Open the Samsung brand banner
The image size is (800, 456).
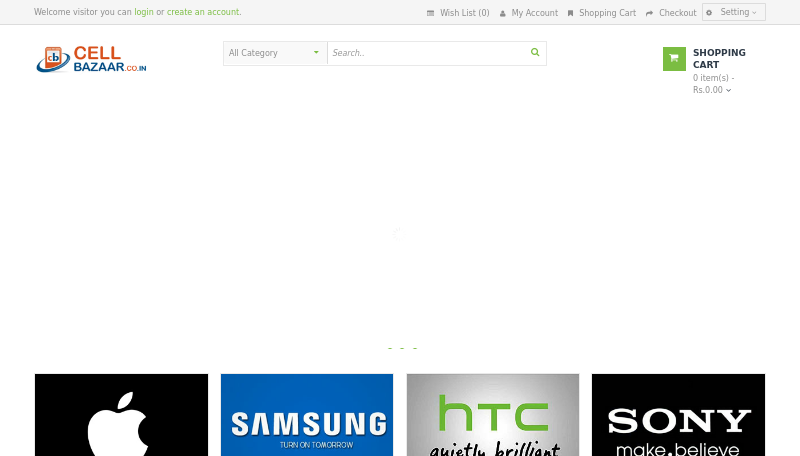pos(307,415)
